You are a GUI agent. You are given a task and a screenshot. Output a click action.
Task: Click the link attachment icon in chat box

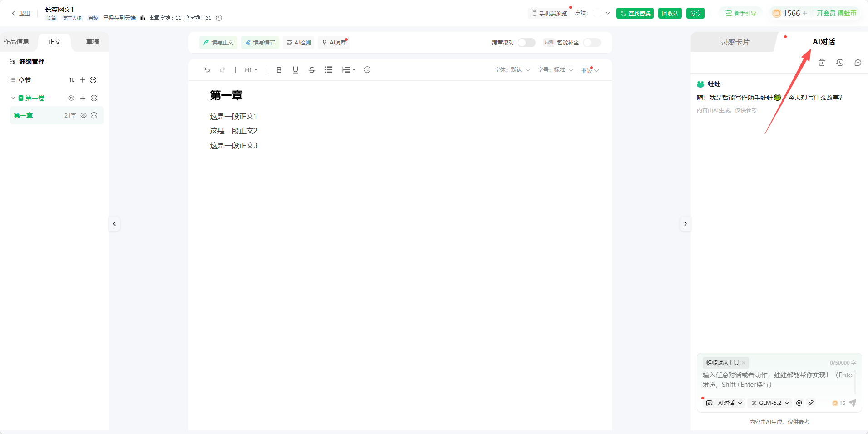(811, 403)
